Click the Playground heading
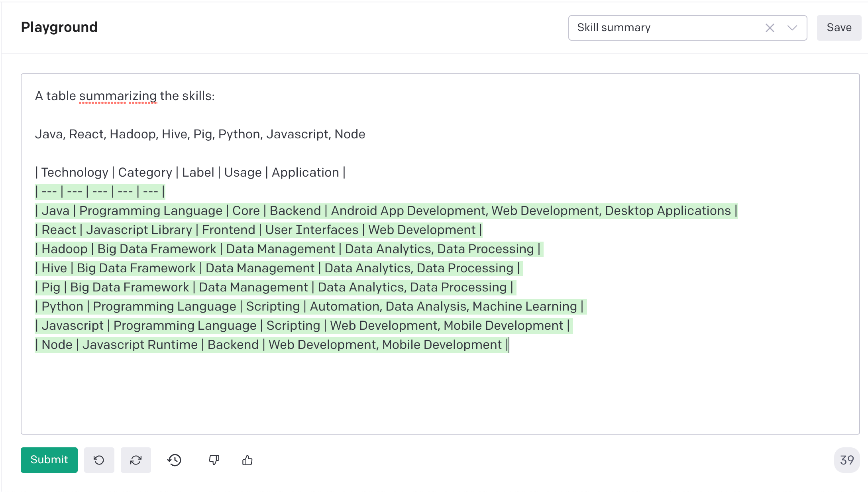Screen dimensions: 868x492 click(59, 27)
